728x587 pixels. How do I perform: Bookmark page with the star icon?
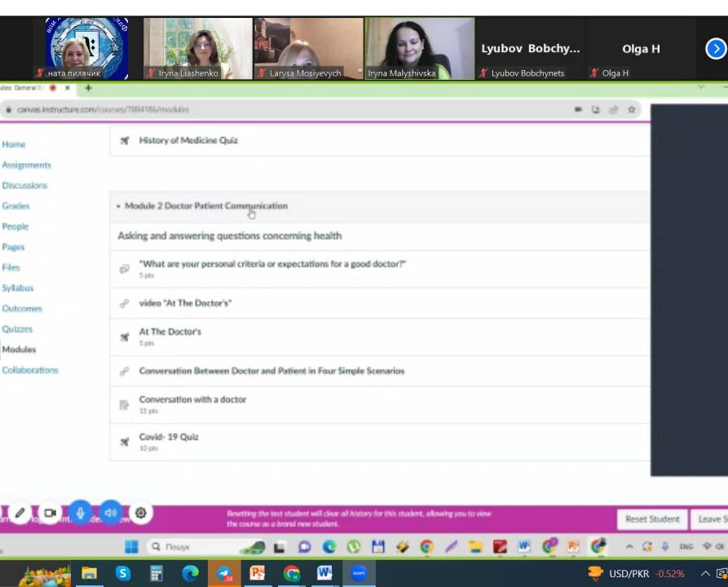(632, 109)
